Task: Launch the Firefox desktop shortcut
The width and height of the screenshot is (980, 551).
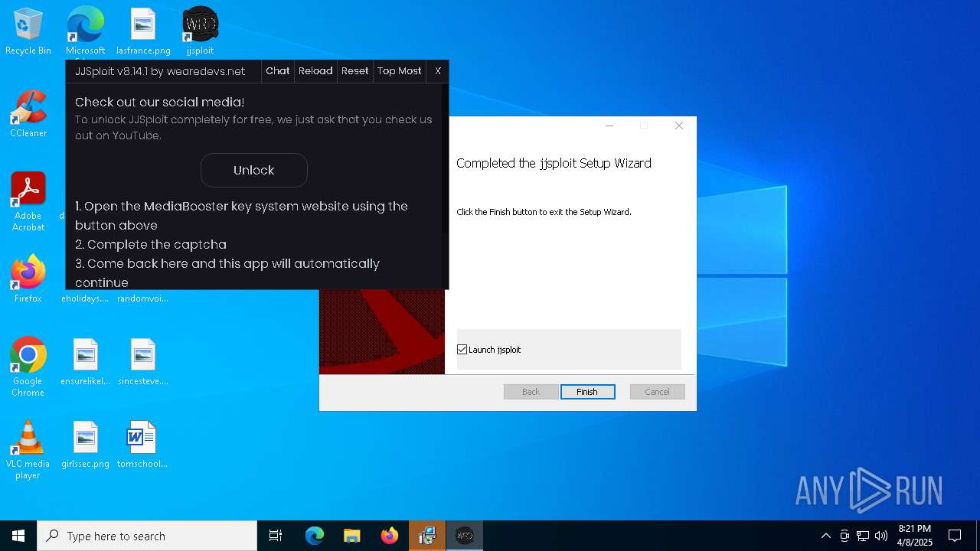Action: 28,279
